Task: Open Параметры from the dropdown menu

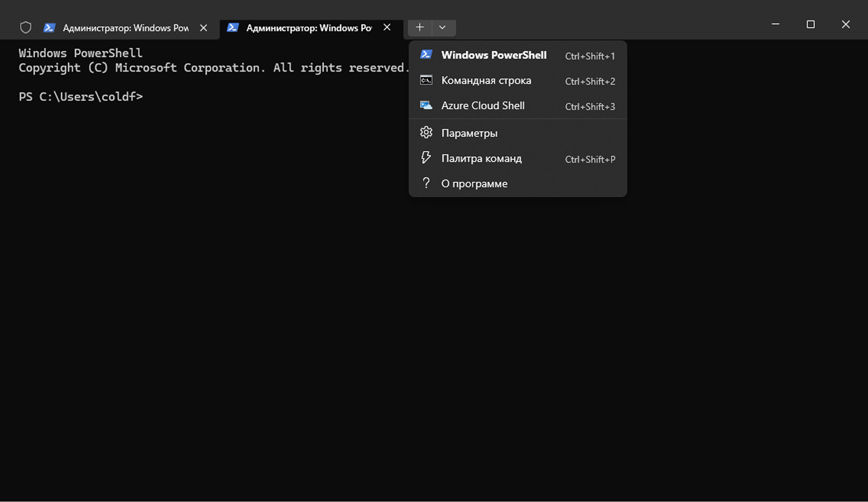Action: click(518, 133)
